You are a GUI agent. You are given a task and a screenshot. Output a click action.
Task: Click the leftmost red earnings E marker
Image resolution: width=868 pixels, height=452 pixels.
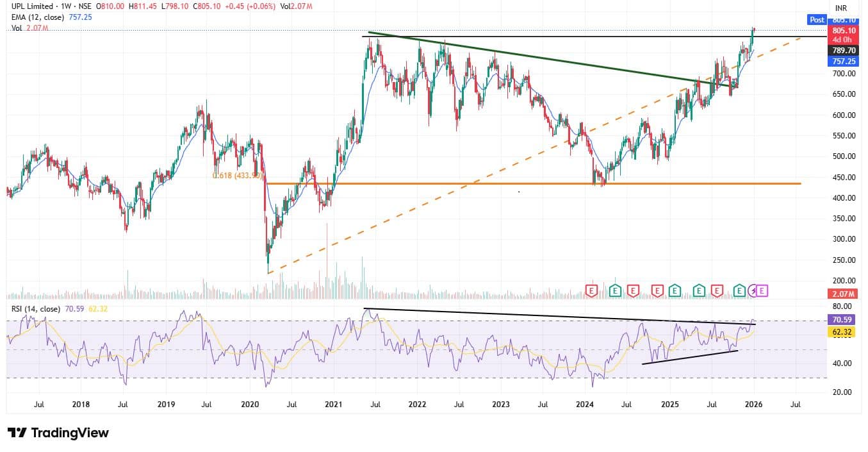click(591, 291)
